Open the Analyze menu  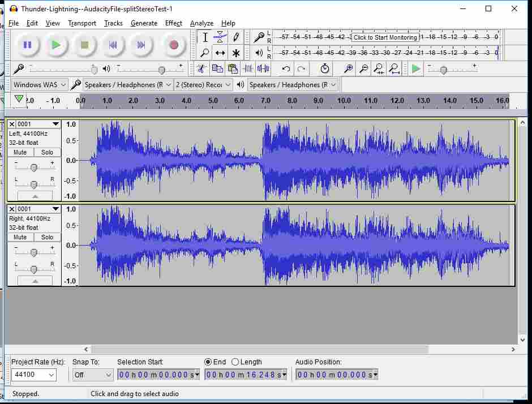click(x=201, y=23)
